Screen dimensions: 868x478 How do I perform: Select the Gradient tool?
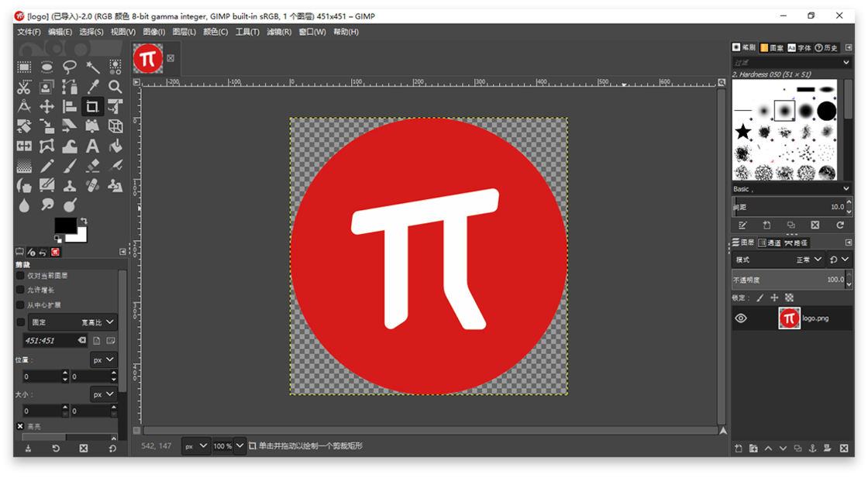coord(24,166)
